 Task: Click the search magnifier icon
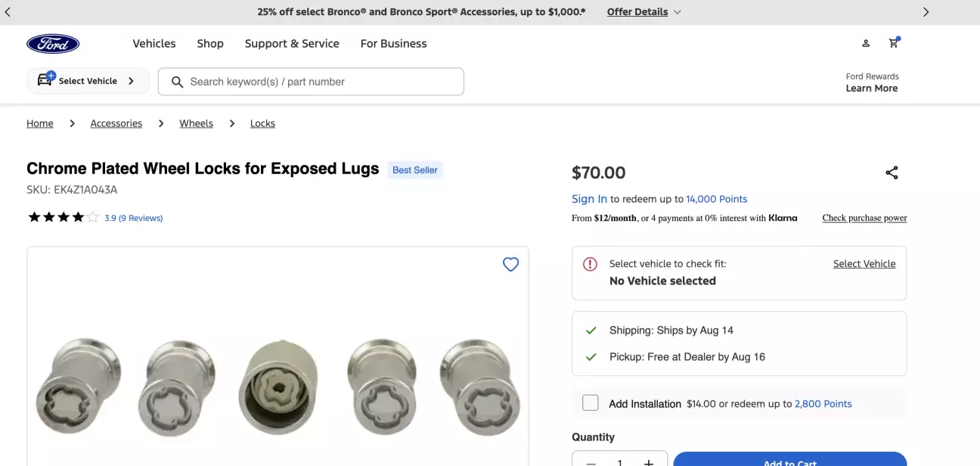point(177,82)
